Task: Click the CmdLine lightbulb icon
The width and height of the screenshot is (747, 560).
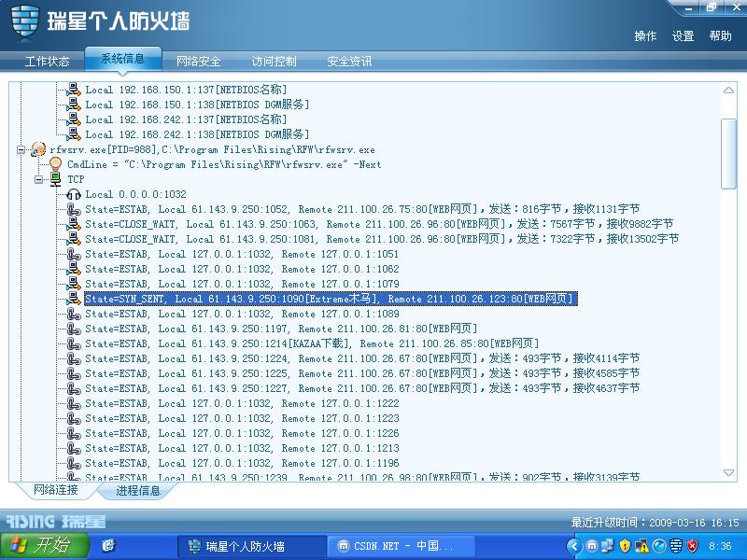Action: [x=56, y=164]
